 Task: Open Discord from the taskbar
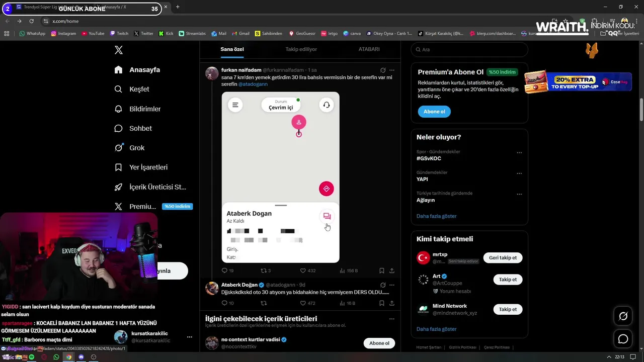[x=81, y=357]
